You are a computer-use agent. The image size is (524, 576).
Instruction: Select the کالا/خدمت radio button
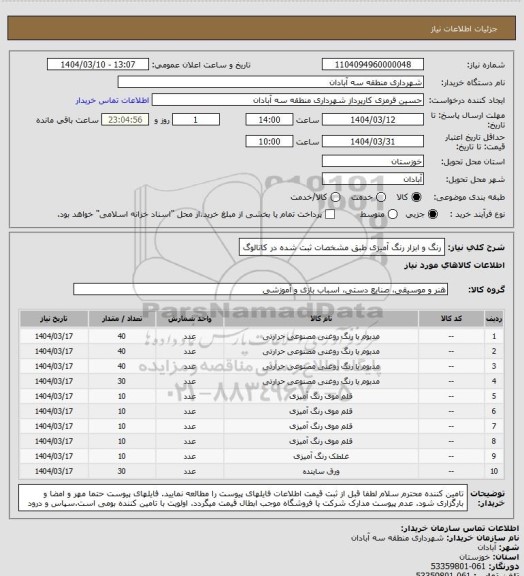pos(335,197)
